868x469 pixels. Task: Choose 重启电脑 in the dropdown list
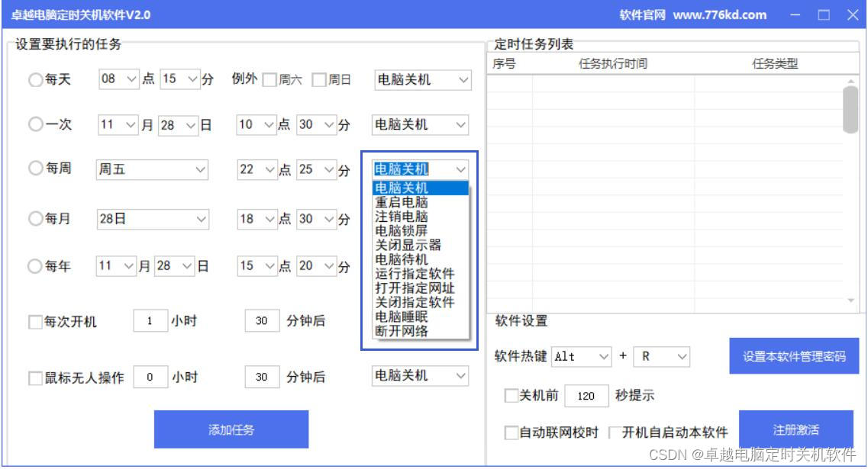pos(421,202)
